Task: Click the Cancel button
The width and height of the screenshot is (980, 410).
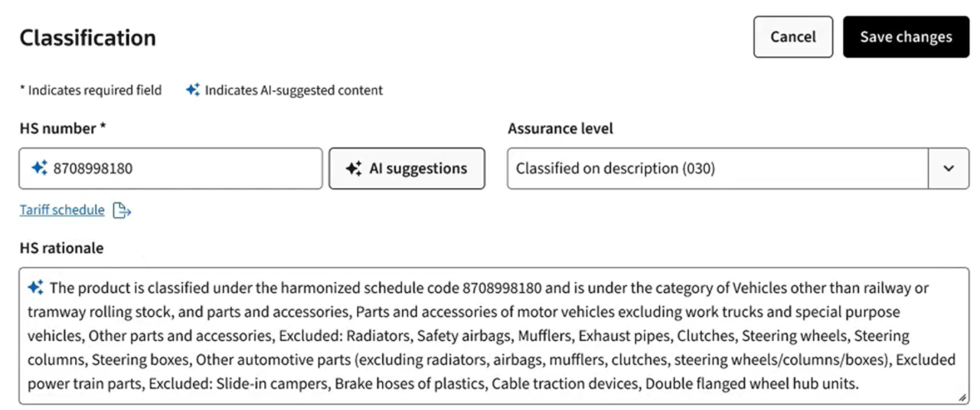Action: 792,37
